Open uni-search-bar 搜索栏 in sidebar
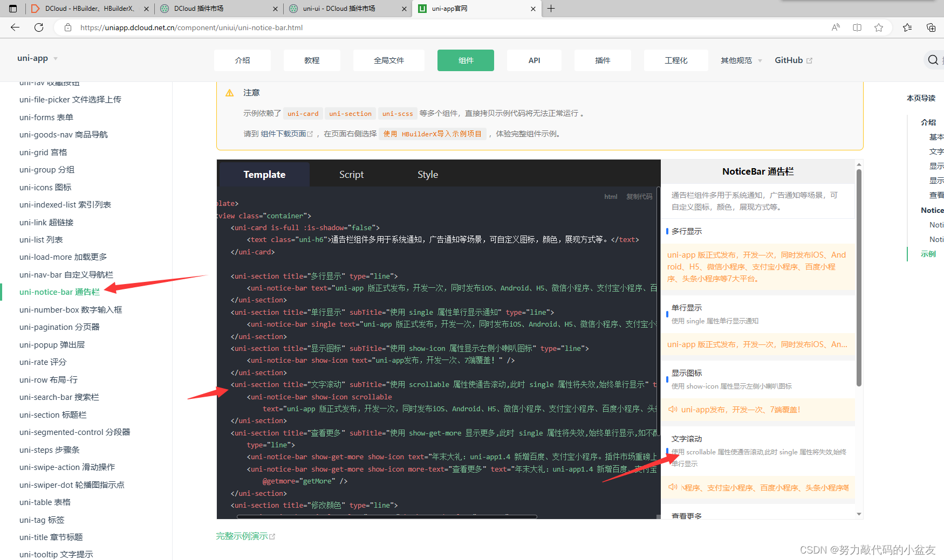The width and height of the screenshot is (944, 560). pyautogui.click(x=59, y=397)
